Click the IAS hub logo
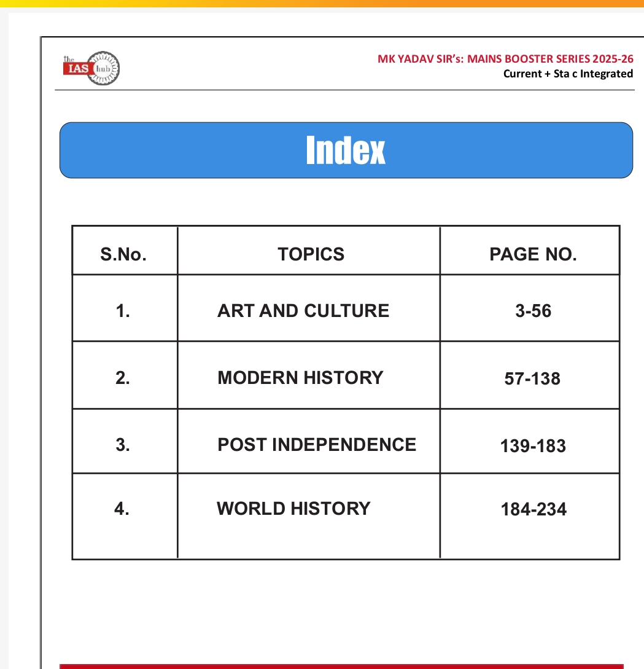 tap(91, 68)
